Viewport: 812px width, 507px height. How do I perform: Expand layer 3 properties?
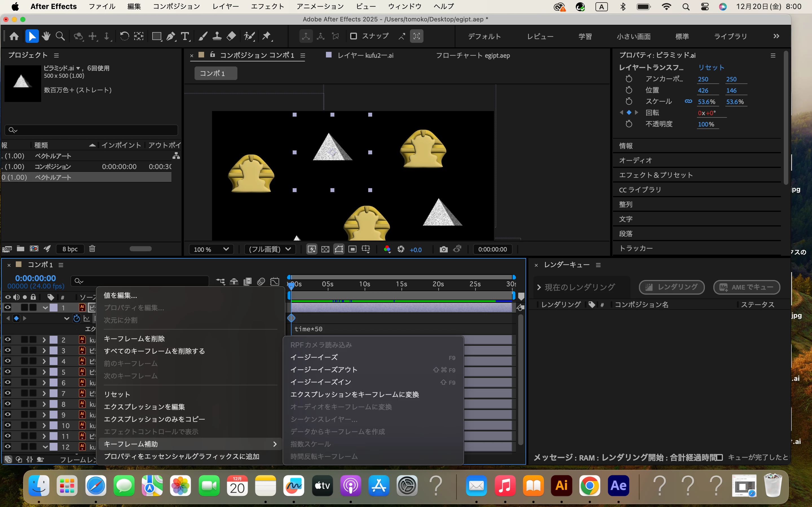44,350
